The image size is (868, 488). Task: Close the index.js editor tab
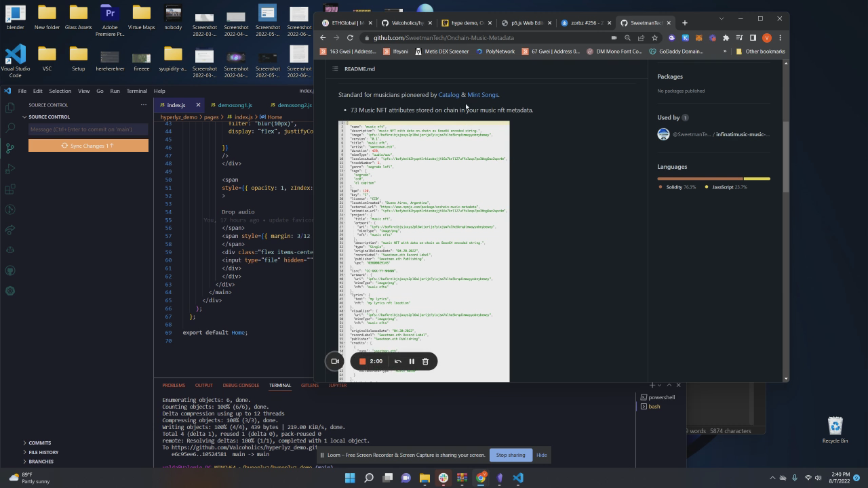pyautogui.click(x=198, y=105)
